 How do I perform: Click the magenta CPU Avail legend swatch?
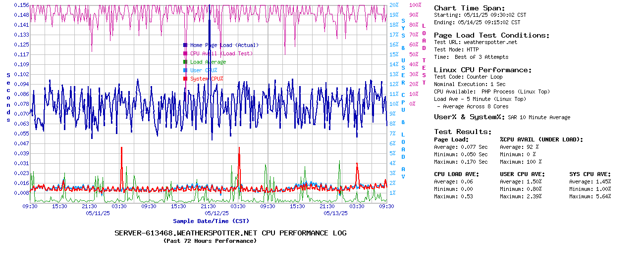pos(185,53)
